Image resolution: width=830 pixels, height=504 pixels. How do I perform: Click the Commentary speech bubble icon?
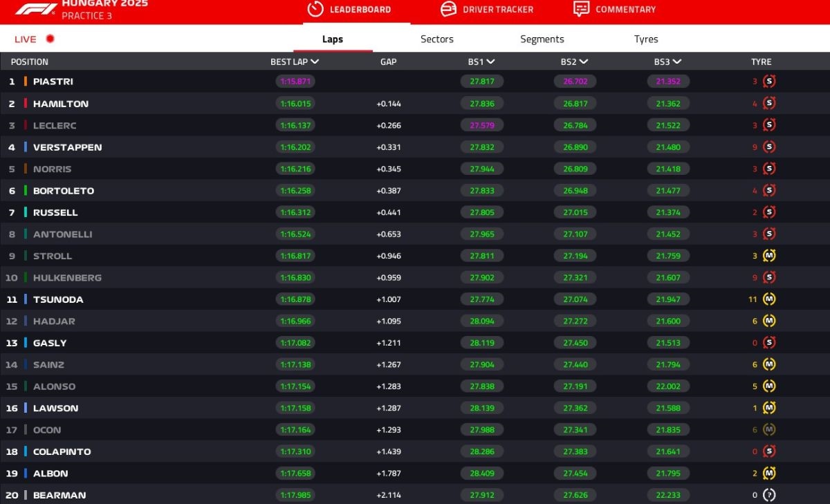(x=581, y=9)
